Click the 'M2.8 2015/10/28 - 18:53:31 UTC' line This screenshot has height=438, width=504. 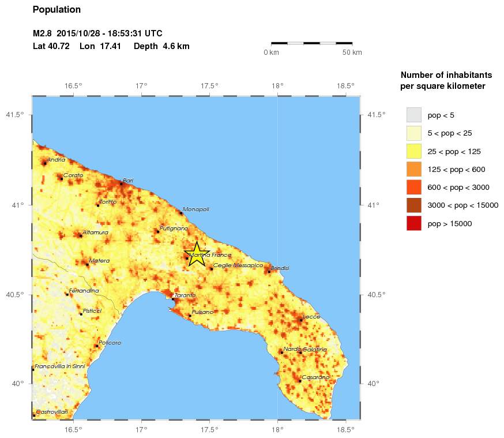(x=97, y=33)
